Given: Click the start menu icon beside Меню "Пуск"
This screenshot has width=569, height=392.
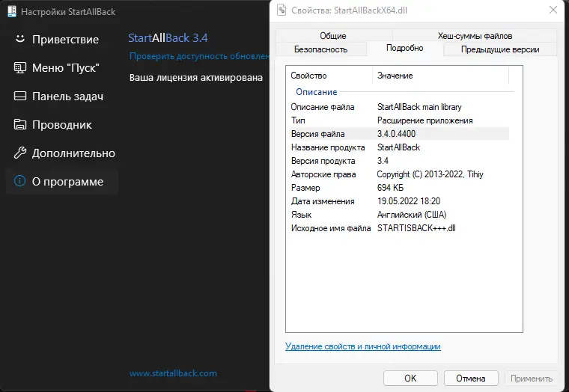Looking at the screenshot, I should click(20, 67).
